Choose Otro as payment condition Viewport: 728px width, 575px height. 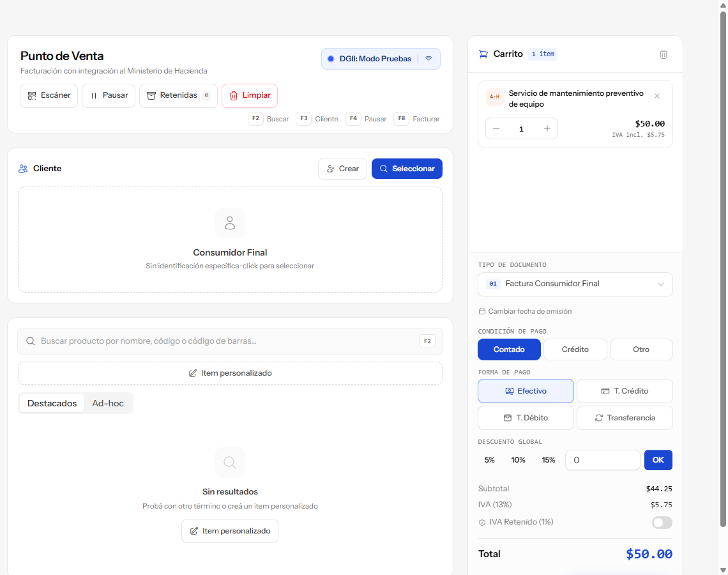click(641, 349)
